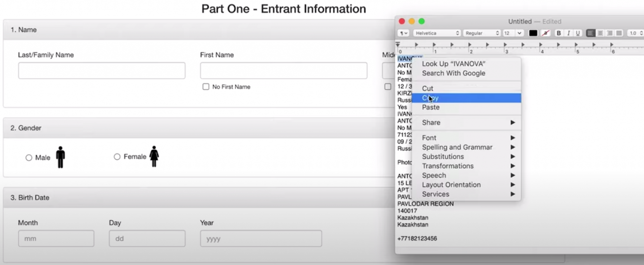Select the Male gender radio button
The width and height of the screenshot is (644, 265).
pos(29,158)
